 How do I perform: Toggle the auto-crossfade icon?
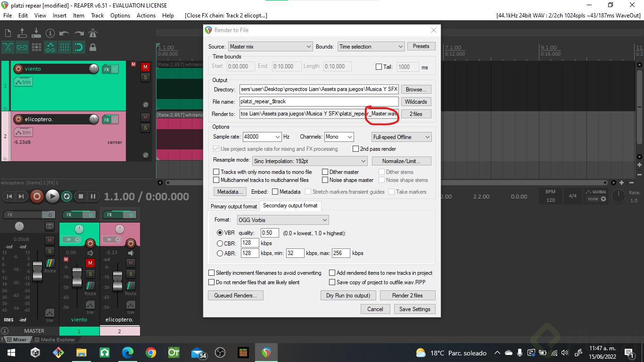(x=8, y=47)
